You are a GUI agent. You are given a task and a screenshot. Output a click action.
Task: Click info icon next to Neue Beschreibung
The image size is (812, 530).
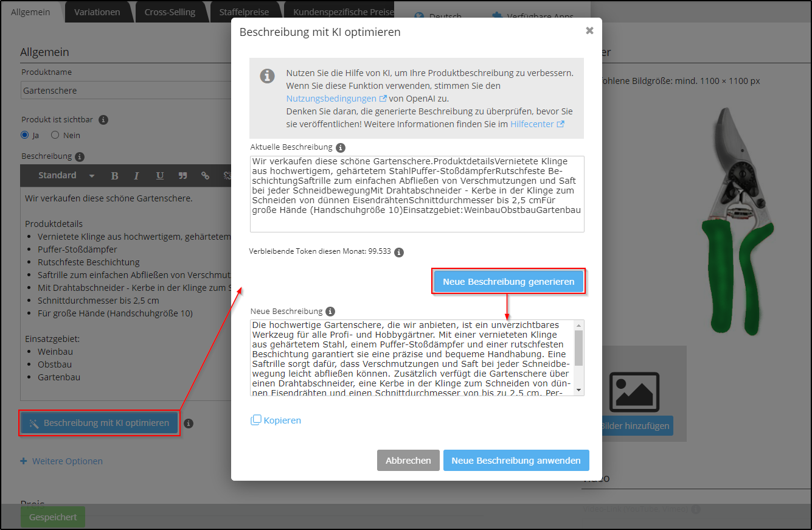click(330, 312)
